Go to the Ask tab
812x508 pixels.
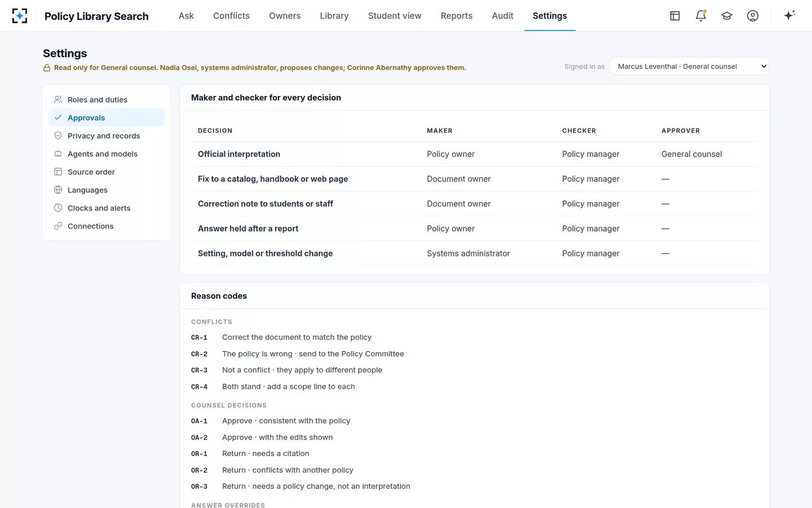[186, 16]
